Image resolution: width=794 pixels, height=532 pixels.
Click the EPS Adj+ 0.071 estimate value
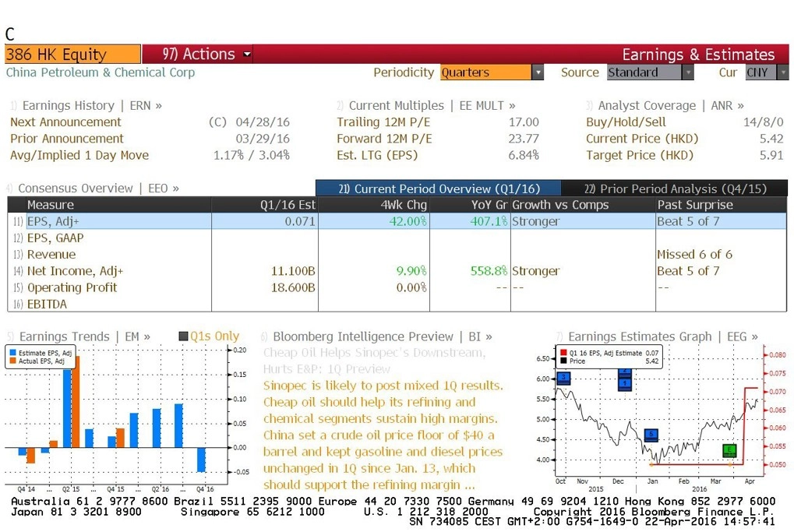(300, 221)
